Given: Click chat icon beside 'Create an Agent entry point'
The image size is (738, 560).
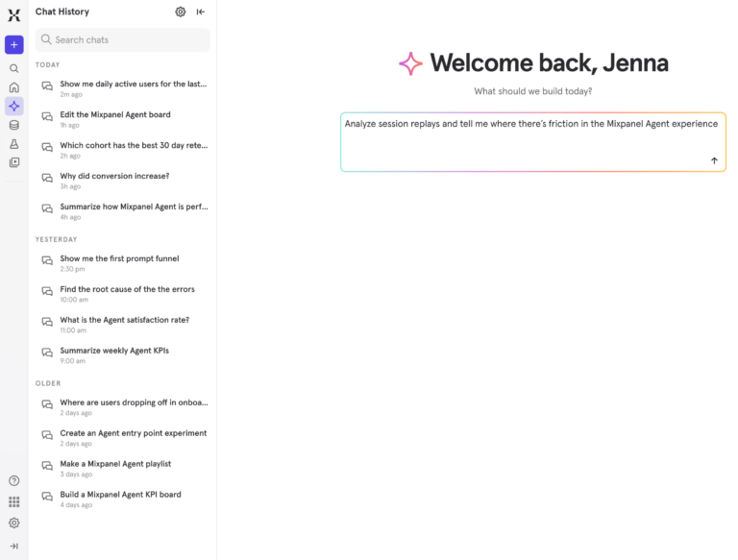Looking at the screenshot, I should 47,435.
